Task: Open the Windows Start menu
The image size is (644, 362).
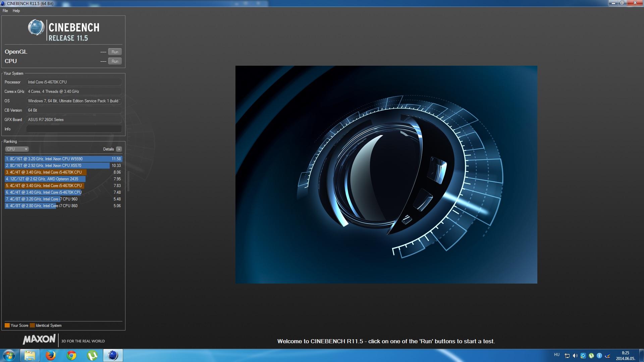Action: (x=9, y=355)
